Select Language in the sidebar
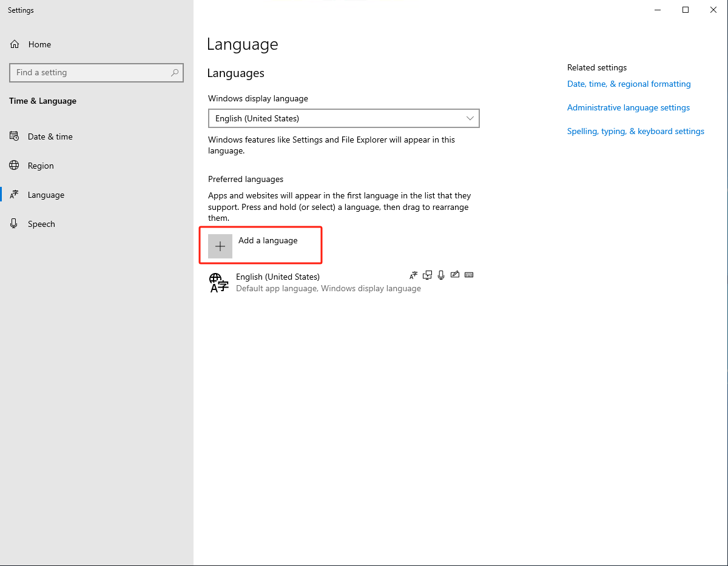This screenshot has height=566, width=728. [96, 195]
